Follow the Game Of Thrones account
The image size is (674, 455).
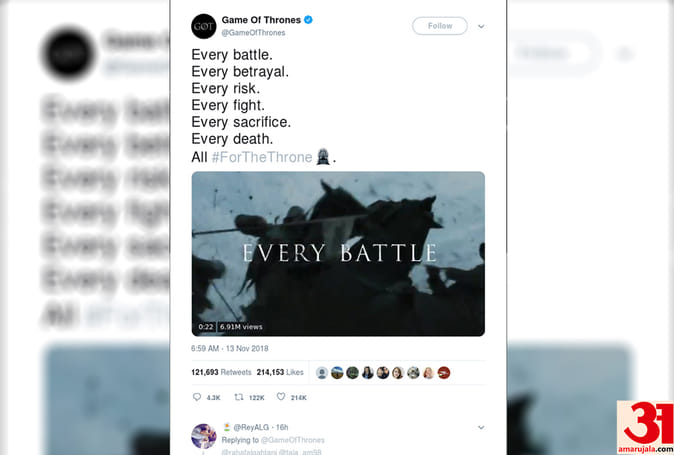coord(440,26)
